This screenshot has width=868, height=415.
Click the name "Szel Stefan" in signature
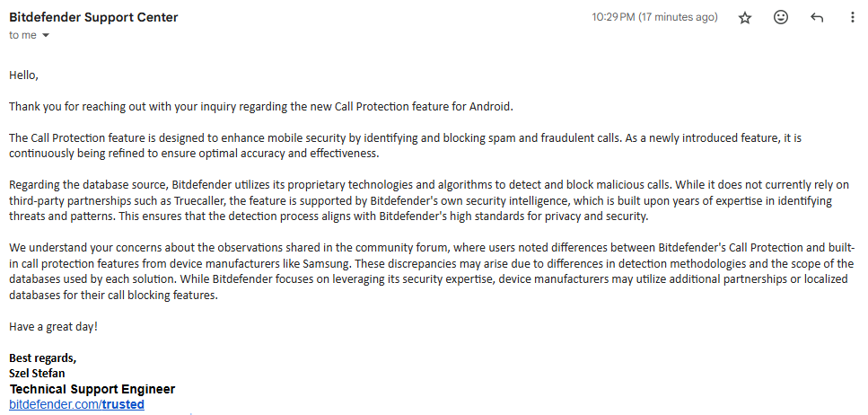coord(37,374)
